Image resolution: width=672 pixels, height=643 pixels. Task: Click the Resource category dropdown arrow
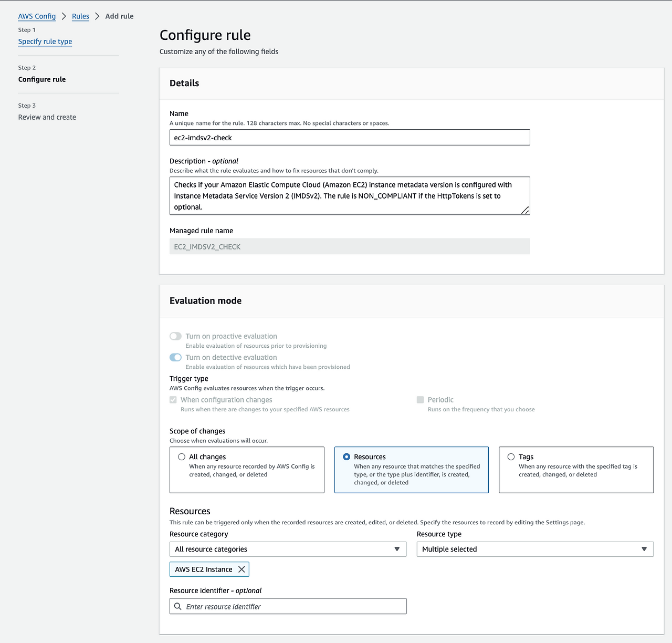(x=397, y=549)
